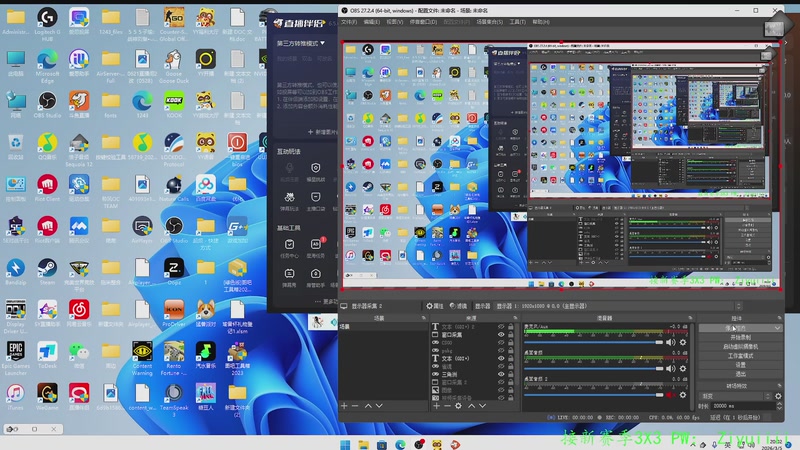Click the 桌面音频 volume slider
This screenshot has height=450, width=800.
[593, 368]
